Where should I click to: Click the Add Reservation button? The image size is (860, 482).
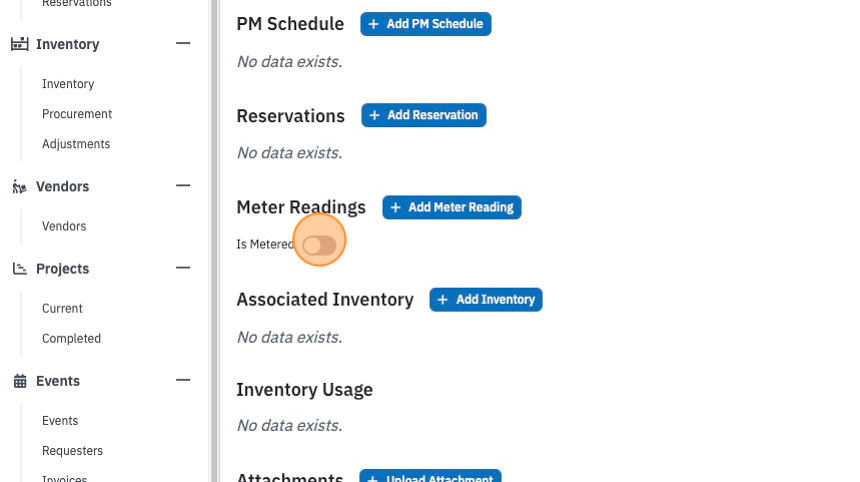[x=423, y=115]
